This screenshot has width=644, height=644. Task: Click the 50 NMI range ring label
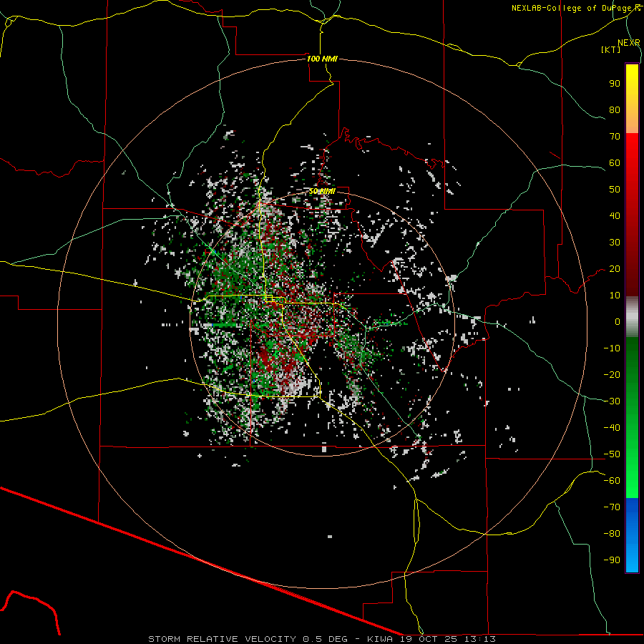(x=322, y=191)
